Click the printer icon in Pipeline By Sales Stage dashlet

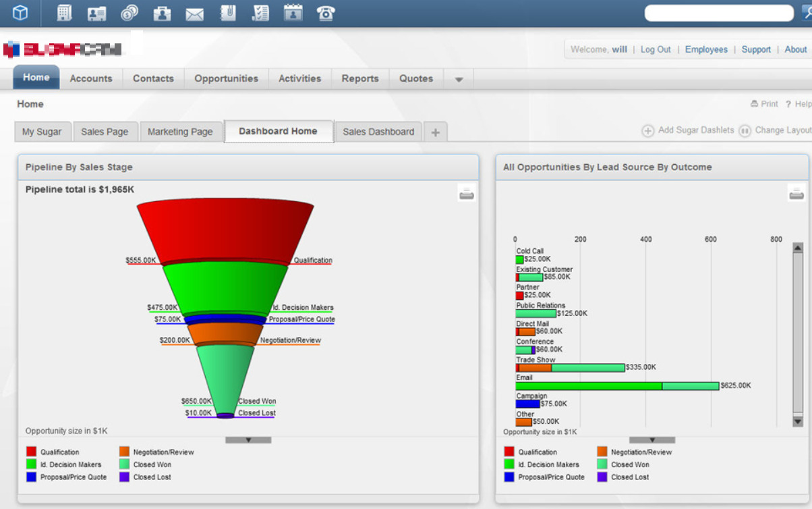(x=467, y=194)
